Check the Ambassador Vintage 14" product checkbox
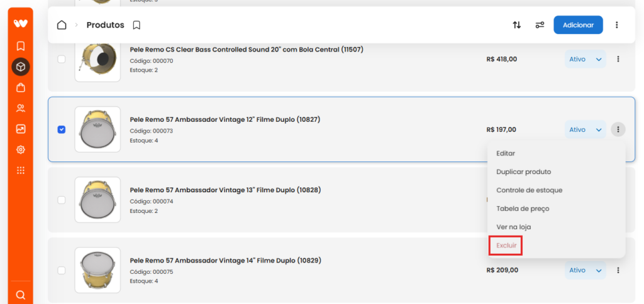The height and width of the screenshot is (304, 644). tap(61, 270)
